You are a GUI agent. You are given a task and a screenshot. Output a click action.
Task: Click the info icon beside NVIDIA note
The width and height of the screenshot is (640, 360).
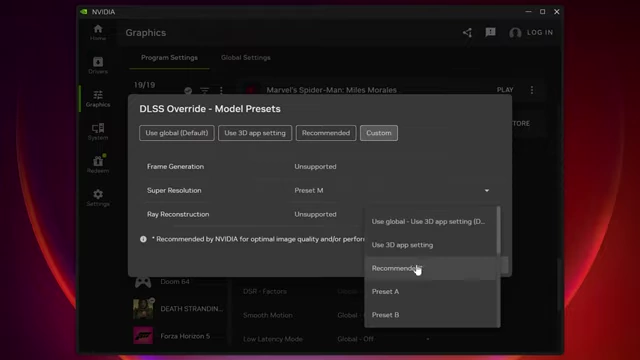click(x=143, y=239)
